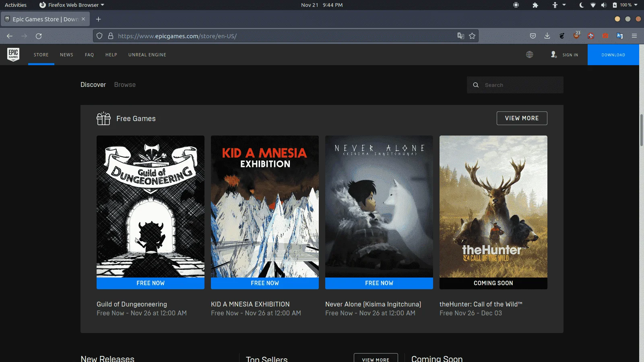Select the STORE nav tab

coord(41,55)
